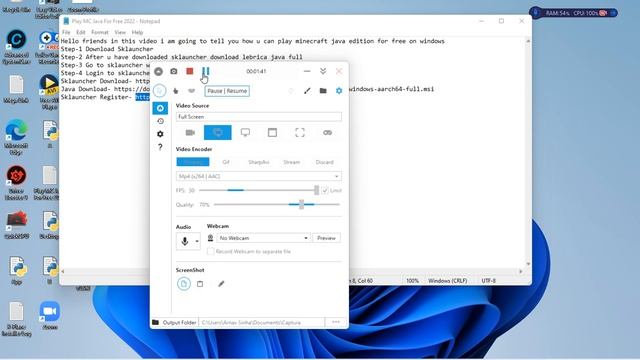Open the Mp4 (x264 | AAC) codec dropdown

[x=259, y=176]
